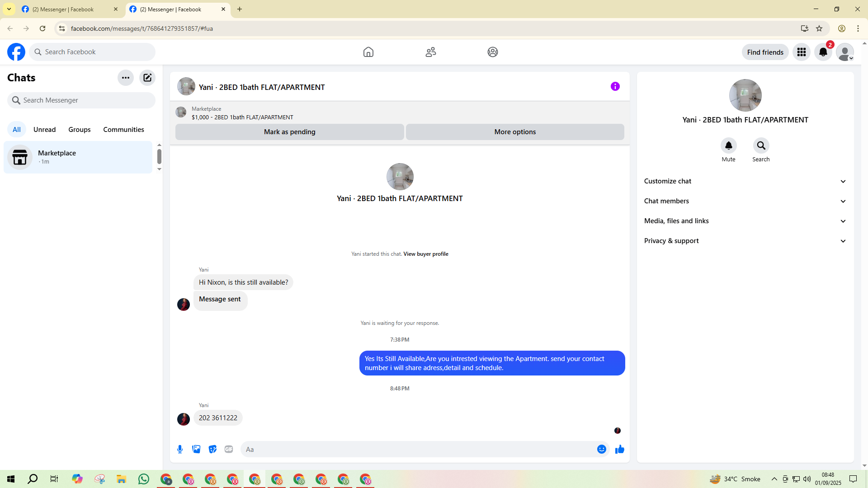Expand Chat members section
The image size is (868, 488).
click(745, 201)
